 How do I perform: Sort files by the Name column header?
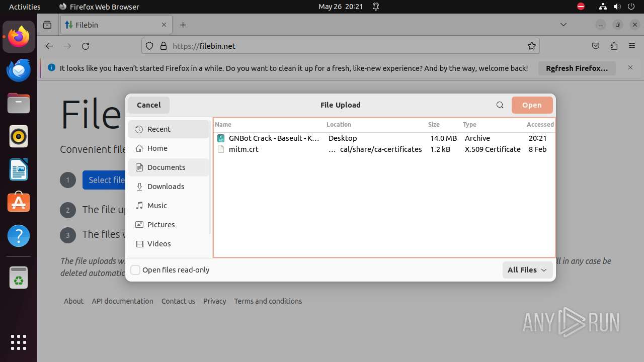[223, 125]
